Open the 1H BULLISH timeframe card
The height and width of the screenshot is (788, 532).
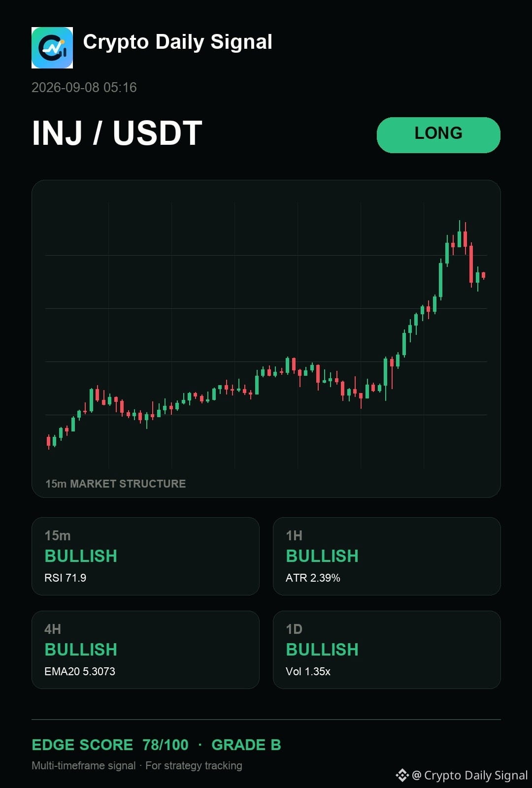[387, 556]
